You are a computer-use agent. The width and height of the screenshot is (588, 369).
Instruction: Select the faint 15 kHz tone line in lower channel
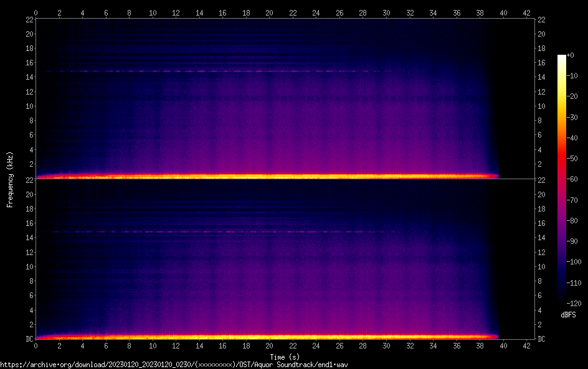pos(187,232)
